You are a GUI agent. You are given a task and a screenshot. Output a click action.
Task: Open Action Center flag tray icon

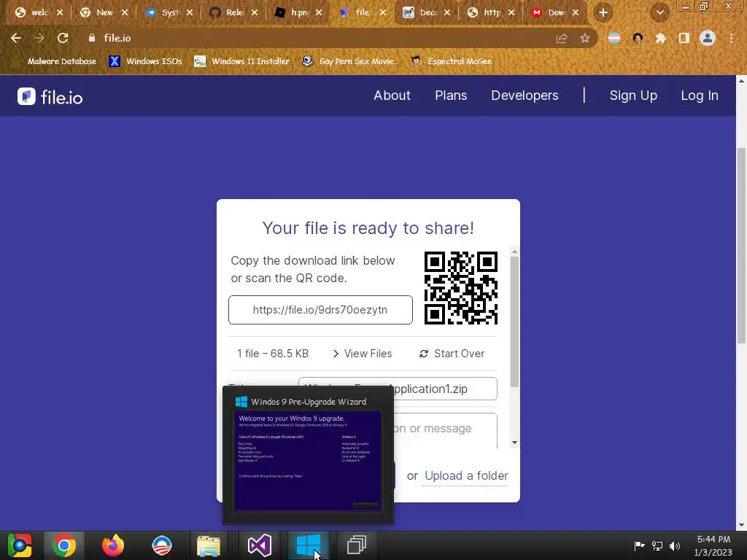639,545
